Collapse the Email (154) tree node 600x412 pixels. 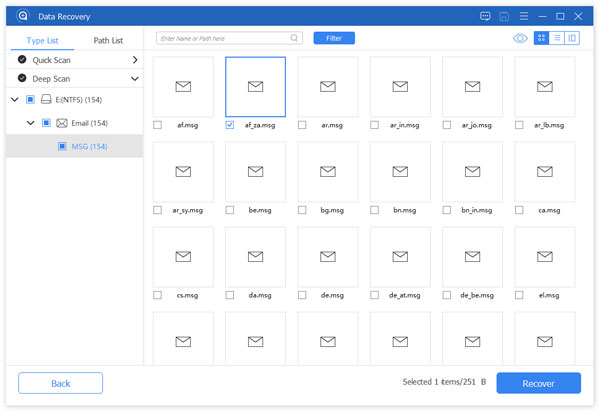(x=30, y=123)
